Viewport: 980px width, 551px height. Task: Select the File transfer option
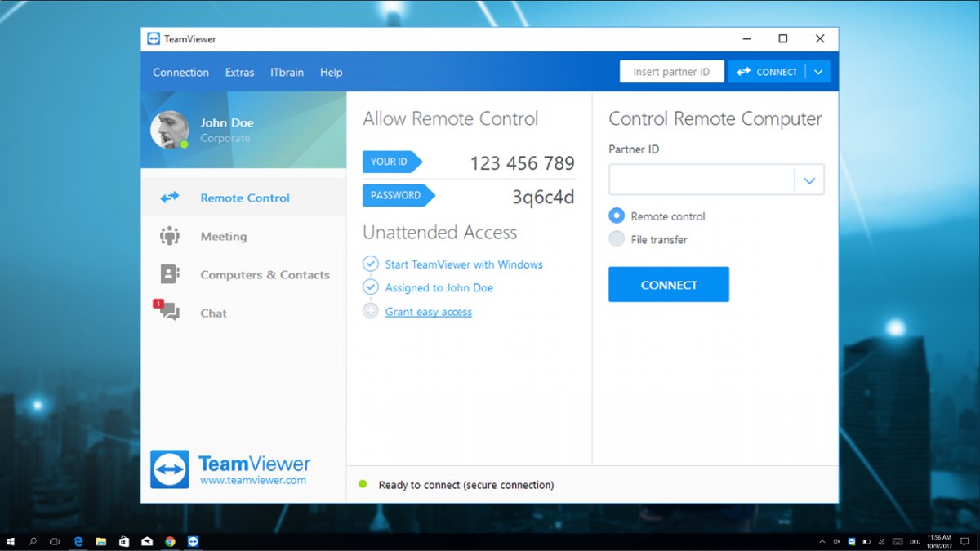pyautogui.click(x=617, y=238)
